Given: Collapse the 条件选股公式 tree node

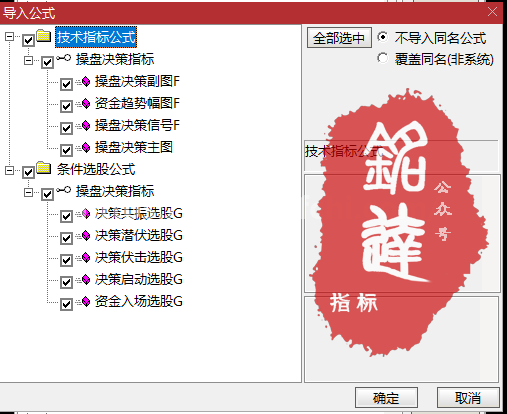Looking at the screenshot, I should click(x=10, y=171).
